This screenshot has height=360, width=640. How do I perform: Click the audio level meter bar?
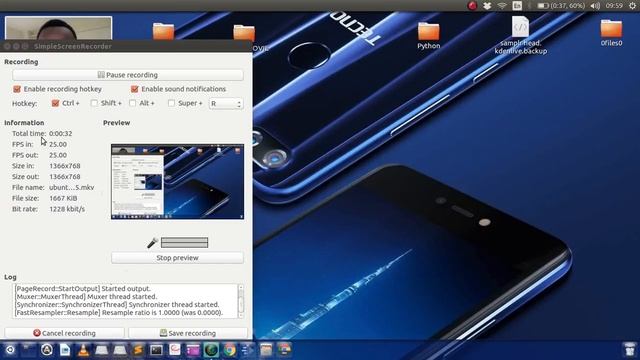(184, 242)
